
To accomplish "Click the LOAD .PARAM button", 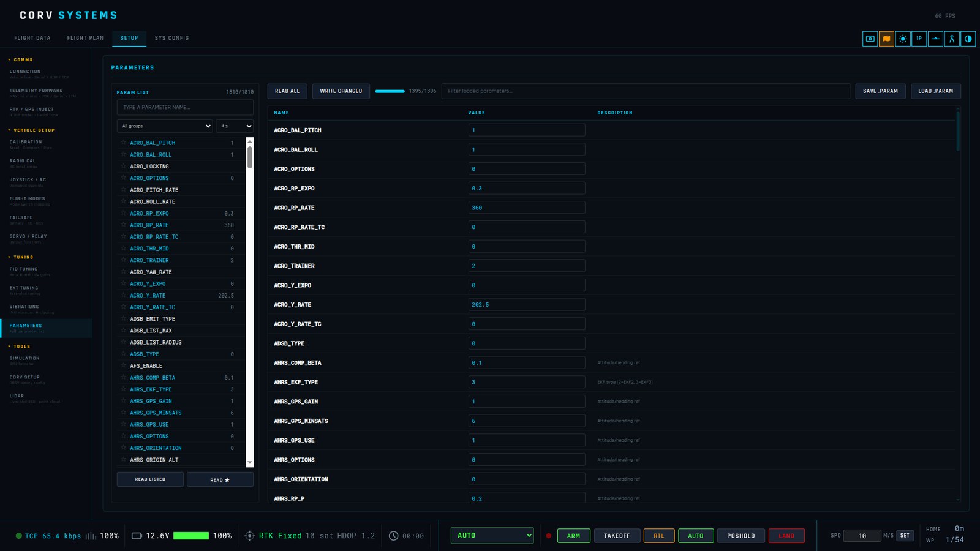I will (935, 91).
